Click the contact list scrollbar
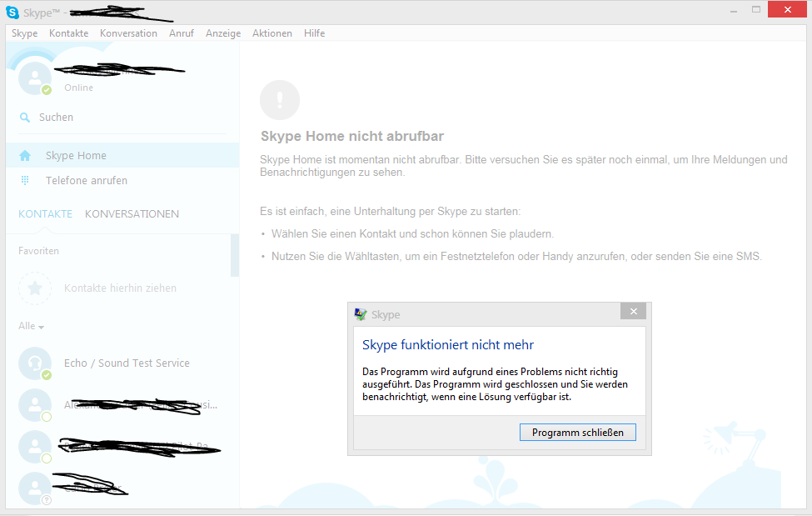This screenshot has height=516, width=812. 235,255
